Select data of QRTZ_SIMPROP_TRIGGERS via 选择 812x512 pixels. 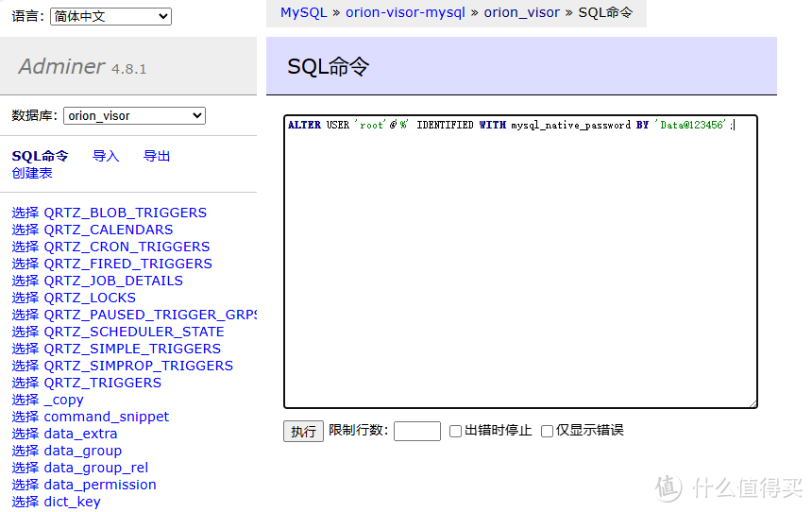coord(25,367)
